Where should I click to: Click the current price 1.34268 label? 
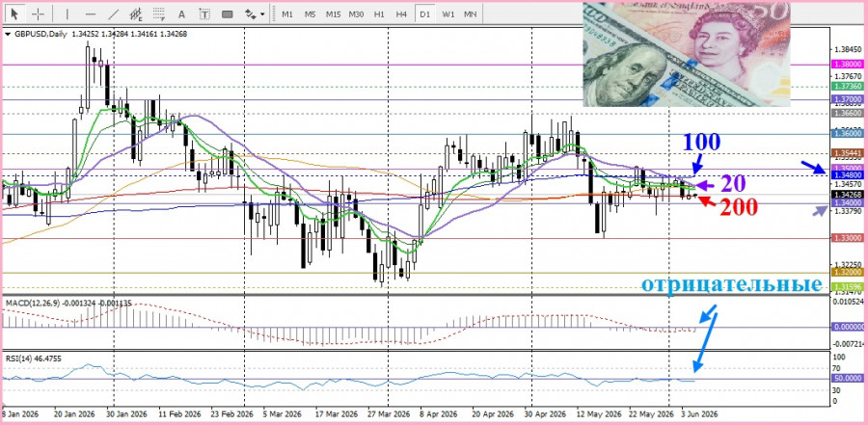[x=847, y=195]
